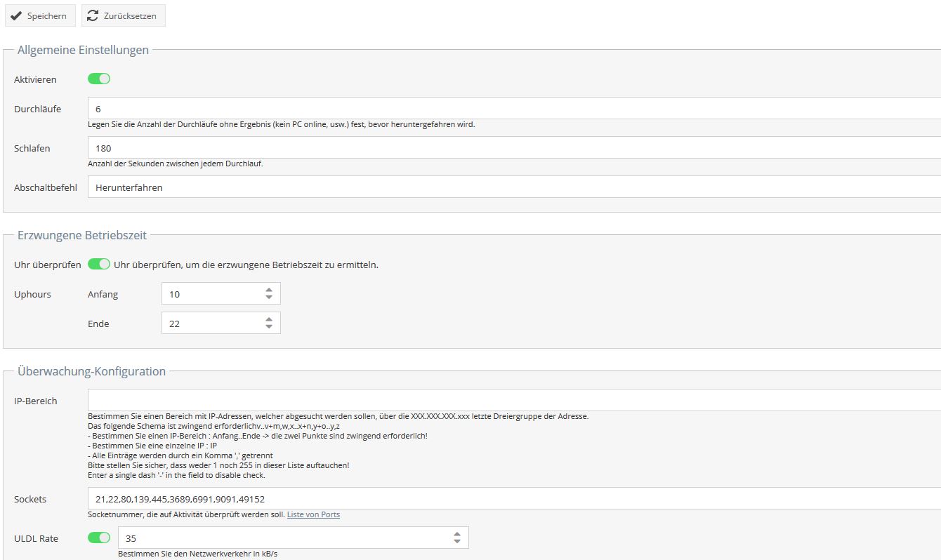Reset the form via Zurücksetzen button
Image resolution: width=941 pixels, height=560 pixels.
[x=124, y=16]
